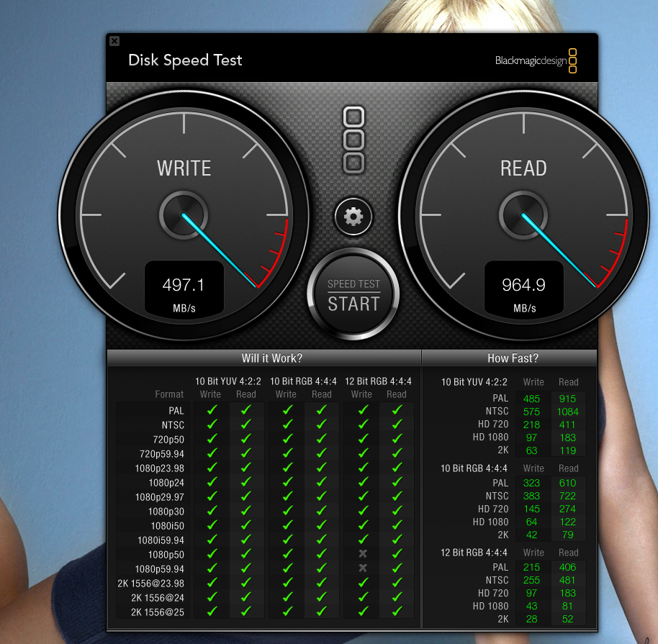Click the NTSC 10 Bit YUV read checkmark
The height and width of the screenshot is (644, 658).
click(246, 424)
